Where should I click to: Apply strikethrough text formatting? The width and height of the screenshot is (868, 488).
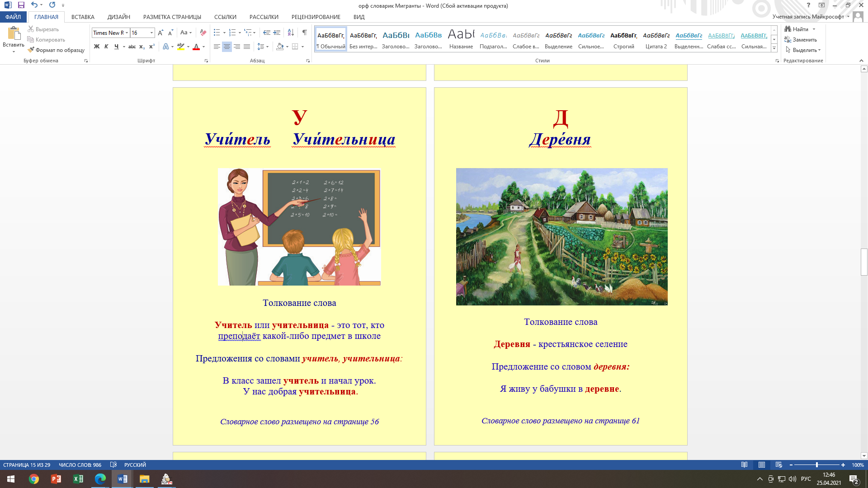132,47
